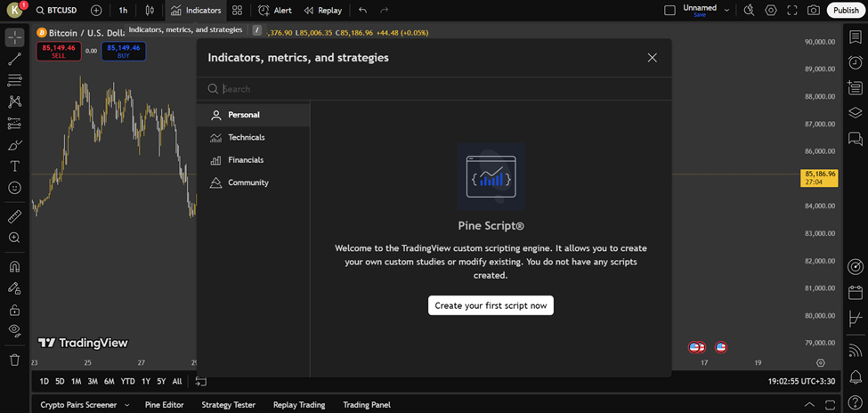Redo the chart action

385,11
